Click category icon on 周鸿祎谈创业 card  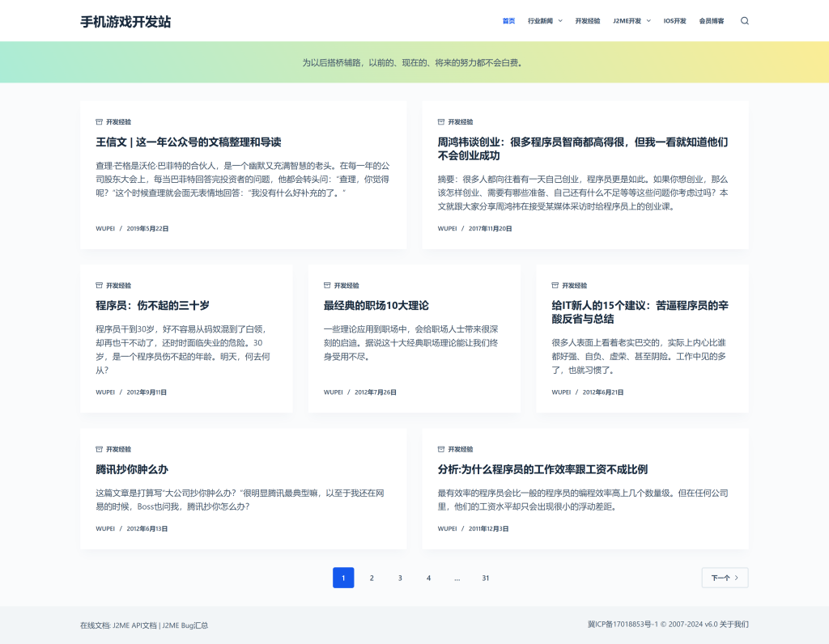(441, 122)
